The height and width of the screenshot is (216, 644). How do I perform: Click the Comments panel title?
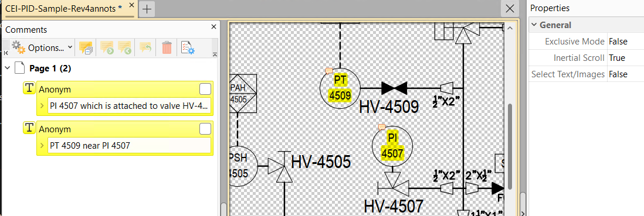(26, 29)
